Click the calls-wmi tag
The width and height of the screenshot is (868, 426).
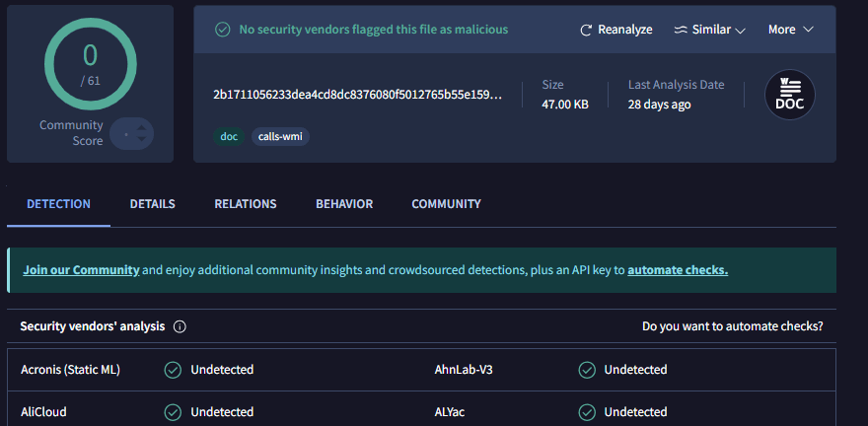(x=280, y=136)
